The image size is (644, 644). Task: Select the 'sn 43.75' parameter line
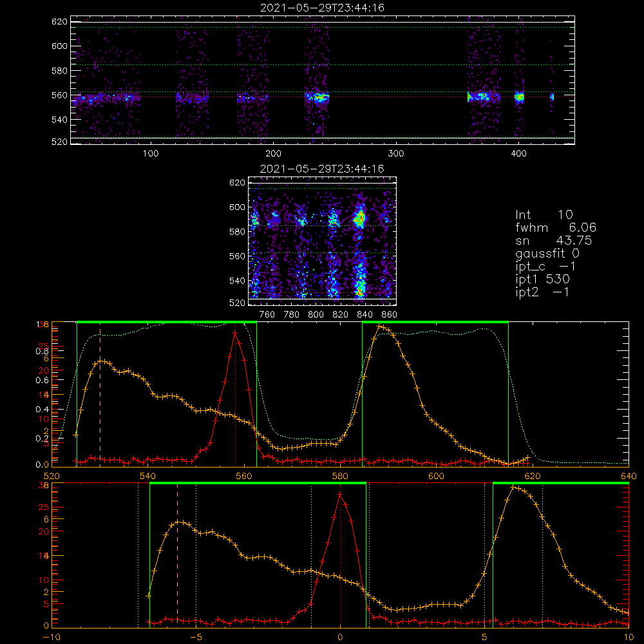pyautogui.click(x=554, y=240)
